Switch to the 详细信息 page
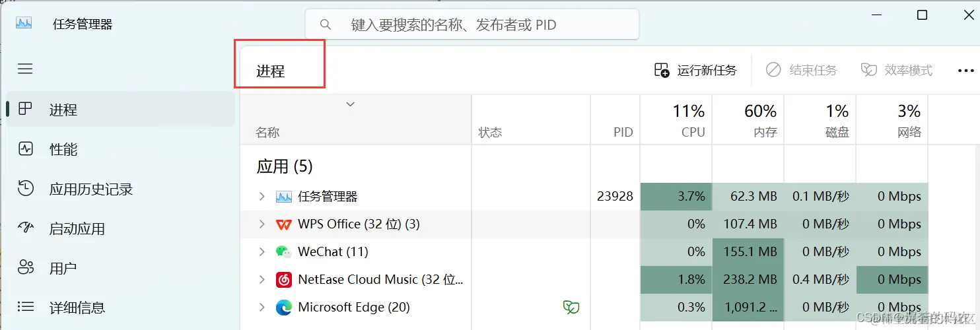Image resolution: width=980 pixels, height=330 pixels. (x=120, y=308)
